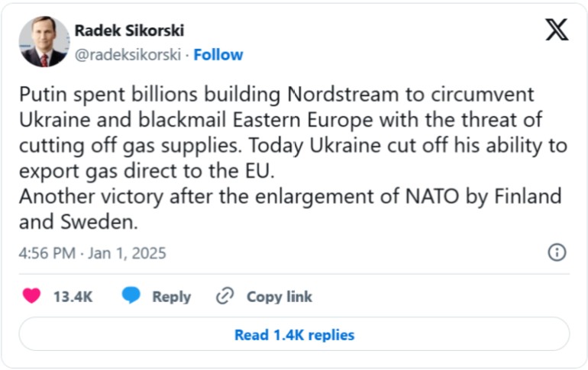Click the chain-link copy icon
The image size is (588, 370).
tap(225, 297)
